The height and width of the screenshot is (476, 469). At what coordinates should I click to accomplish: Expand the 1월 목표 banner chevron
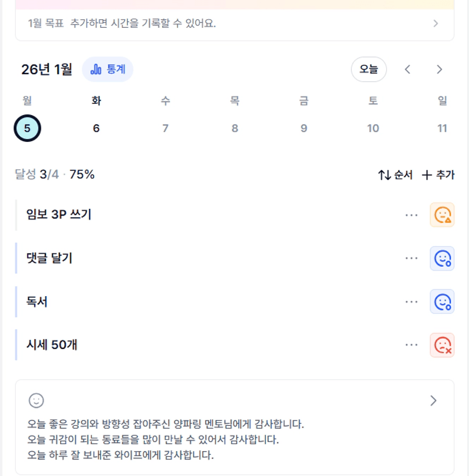[x=436, y=24]
